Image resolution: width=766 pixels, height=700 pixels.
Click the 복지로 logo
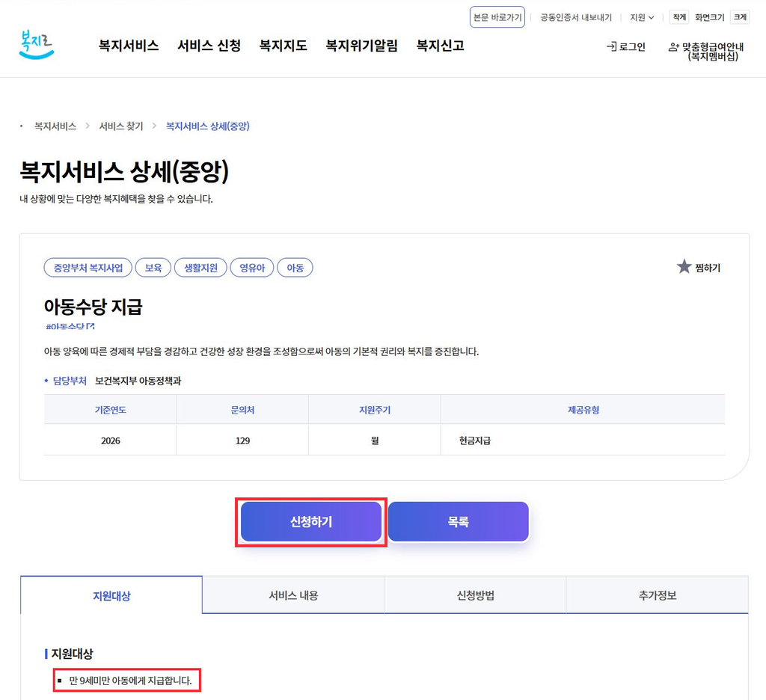click(37, 45)
